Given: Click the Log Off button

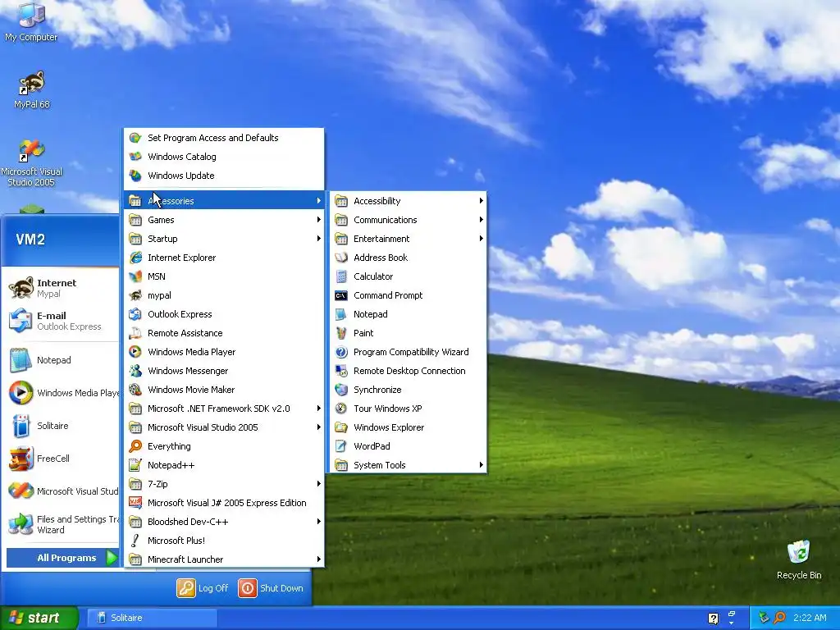Looking at the screenshot, I should coord(203,588).
